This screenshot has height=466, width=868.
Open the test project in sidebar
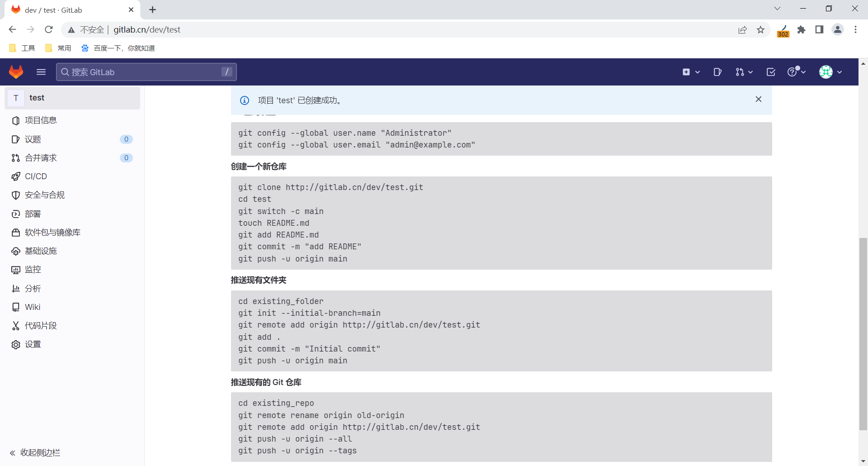(72, 98)
